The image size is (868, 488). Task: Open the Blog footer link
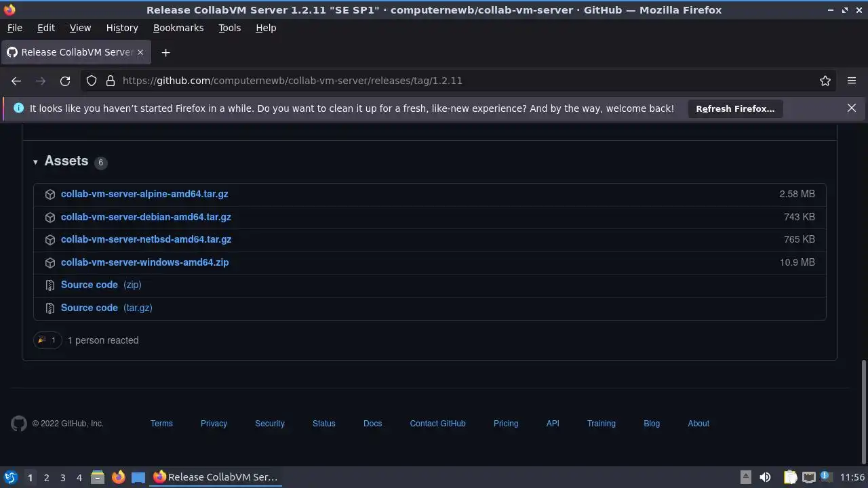652,424
